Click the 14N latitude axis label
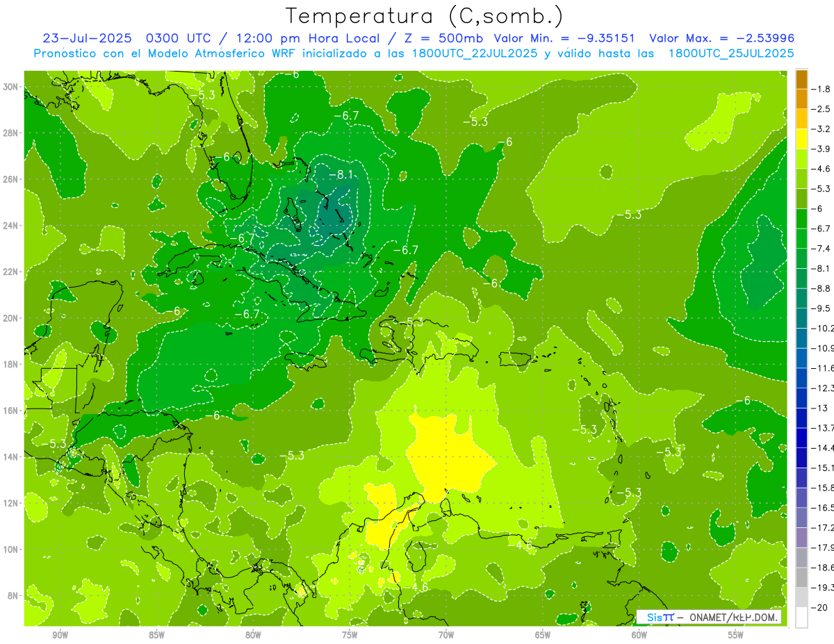This screenshot has width=834, height=644. (x=11, y=456)
